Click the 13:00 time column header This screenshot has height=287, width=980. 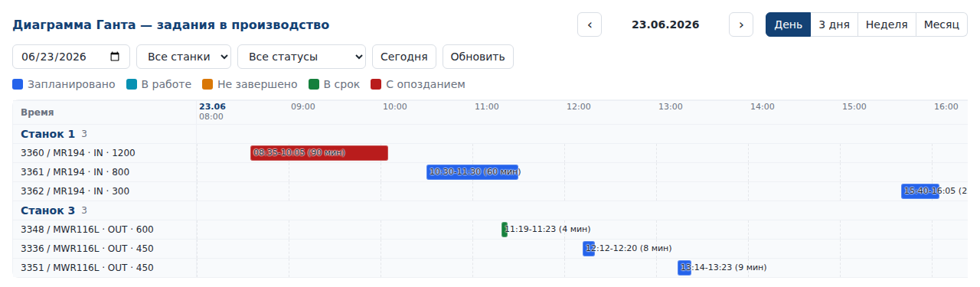click(x=671, y=106)
